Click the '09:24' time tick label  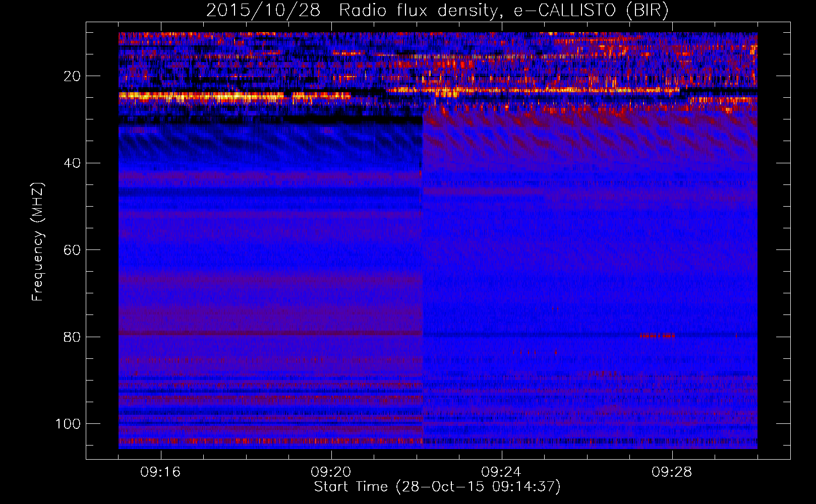tap(501, 472)
